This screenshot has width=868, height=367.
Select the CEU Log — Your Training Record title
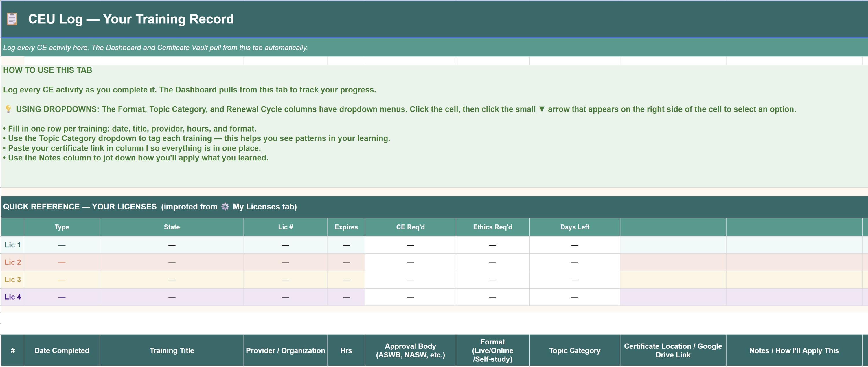[x=131, y=19]
